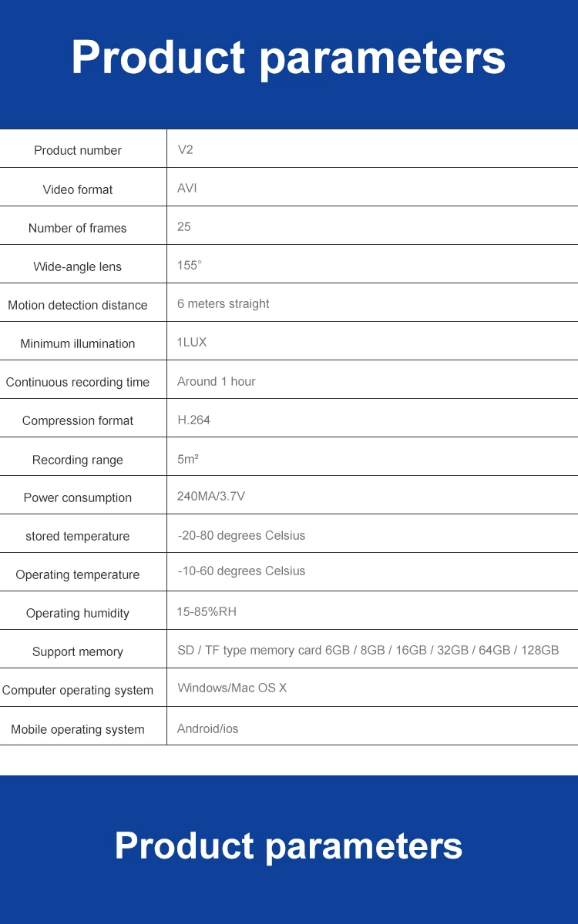This screenshot has height=924, width=578.
Task: Select the "155°" wide-angle lens value
Action: pos(190,265)
